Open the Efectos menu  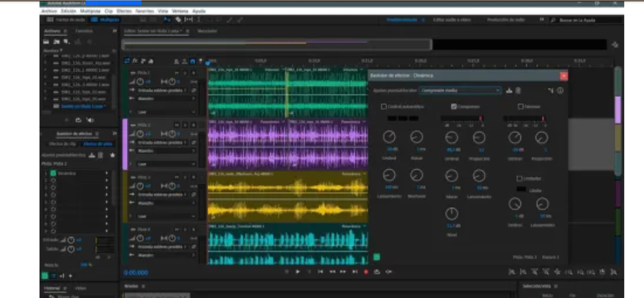pyautogui.click(x=124, y=10)
